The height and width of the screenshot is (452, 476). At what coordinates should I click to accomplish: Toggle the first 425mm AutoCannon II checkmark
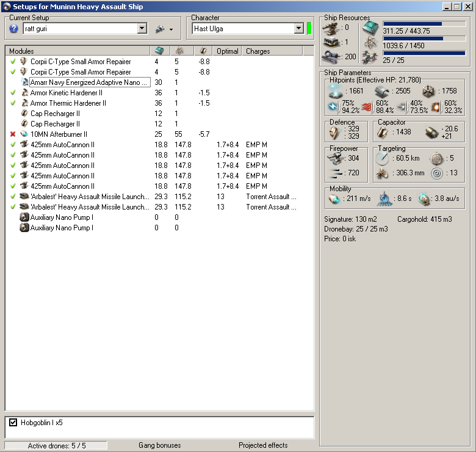coord(13,145)
